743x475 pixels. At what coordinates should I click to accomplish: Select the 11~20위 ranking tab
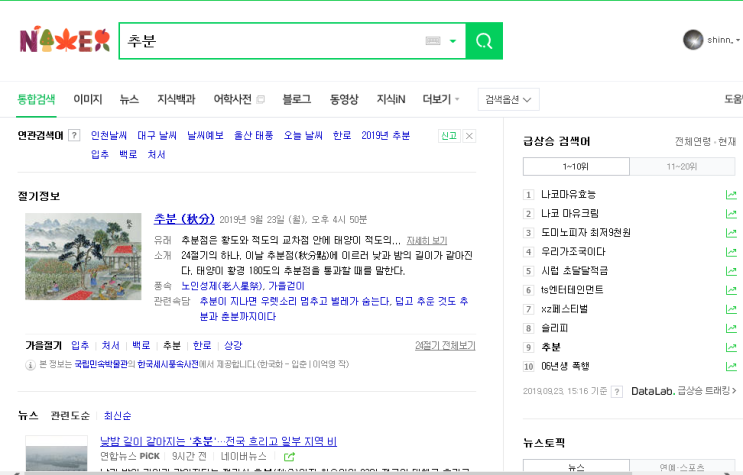[x=682, y=166]
